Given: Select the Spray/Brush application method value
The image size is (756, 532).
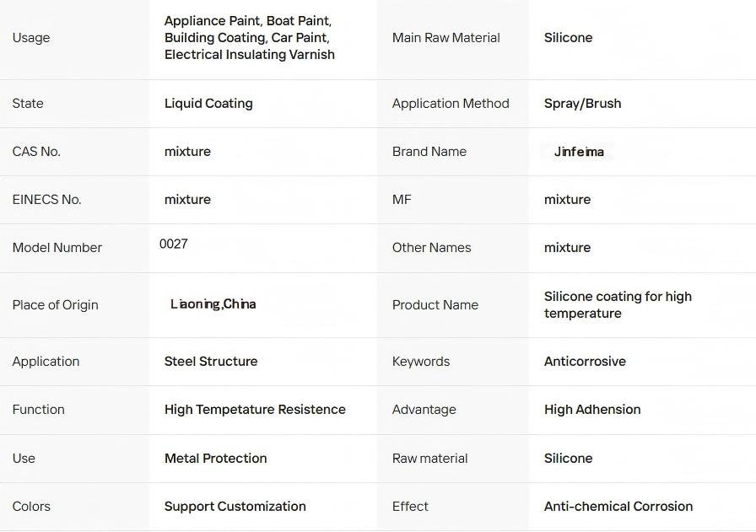Looking at the screenshot, I should click(x=582, y=104).
